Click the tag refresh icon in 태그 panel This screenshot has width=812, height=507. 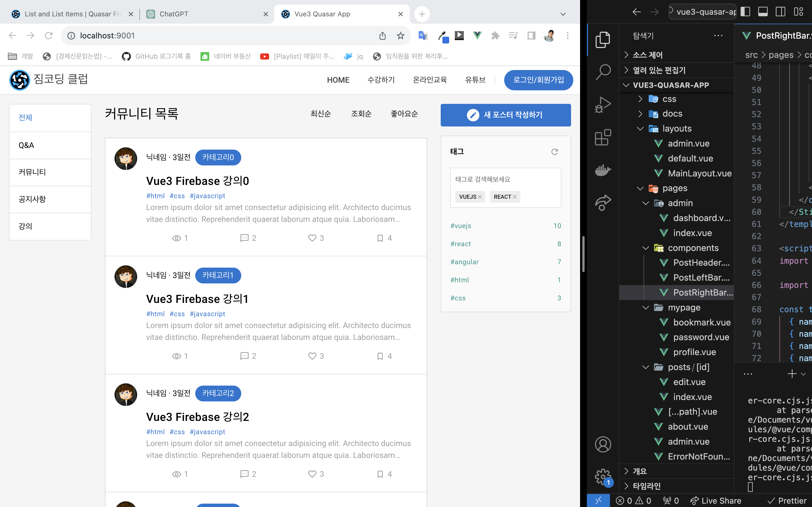[x=554, y=152]
